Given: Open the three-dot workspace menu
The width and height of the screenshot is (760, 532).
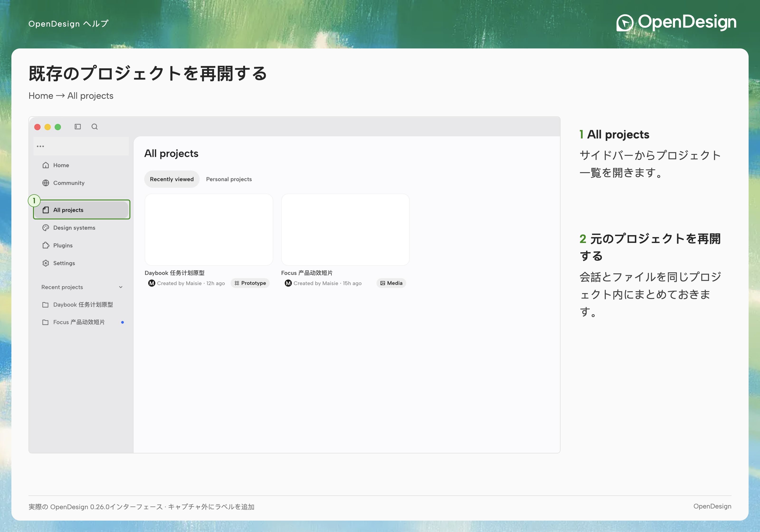Looking at the screenshot, I should pyautogui.click(x=40, y=146).
